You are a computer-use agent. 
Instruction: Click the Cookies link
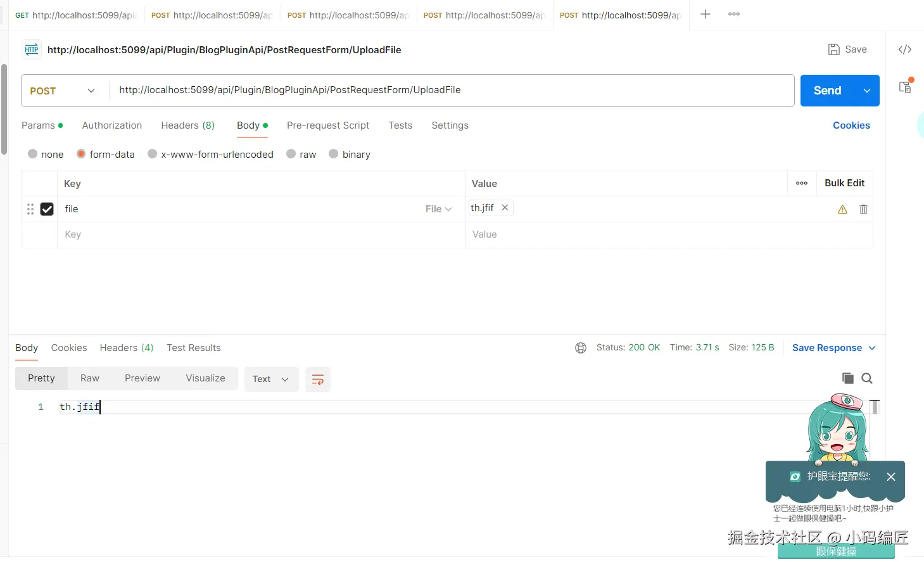(x=851, y=125)
